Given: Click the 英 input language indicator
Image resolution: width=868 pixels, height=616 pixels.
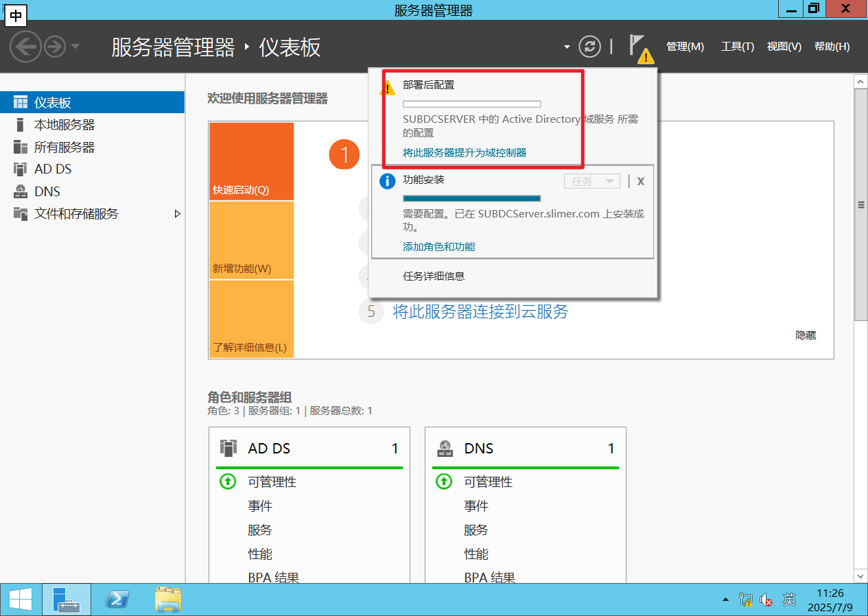Looking at the screenshot, I should 790,600.
